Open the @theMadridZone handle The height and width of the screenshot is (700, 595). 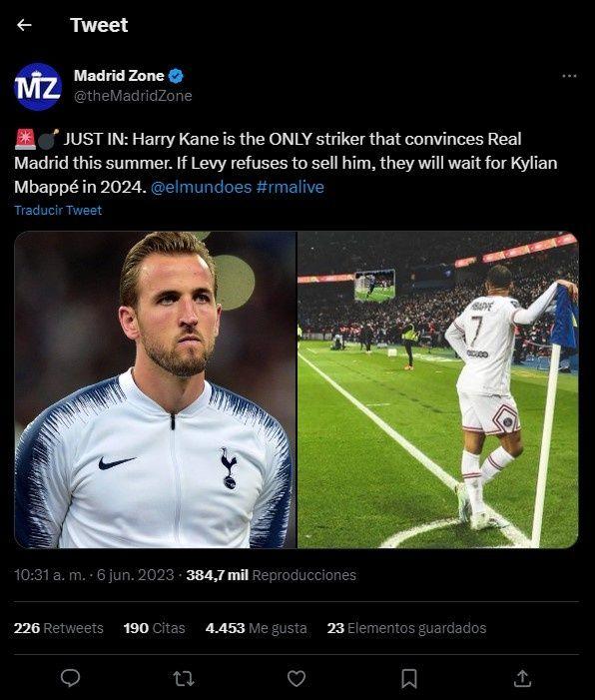[x=133, y=96]
